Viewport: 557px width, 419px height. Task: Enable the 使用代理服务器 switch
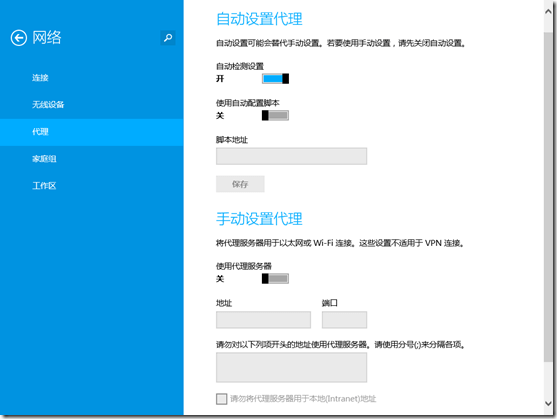coord(275,279)
